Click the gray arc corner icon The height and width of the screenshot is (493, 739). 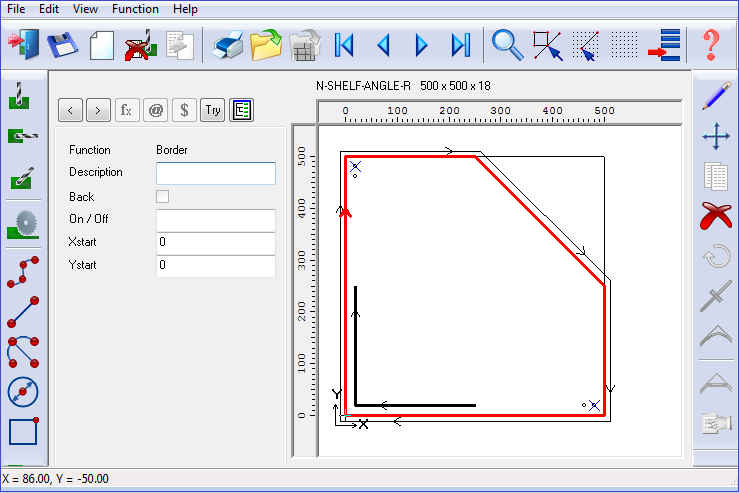tap(716, 336)
